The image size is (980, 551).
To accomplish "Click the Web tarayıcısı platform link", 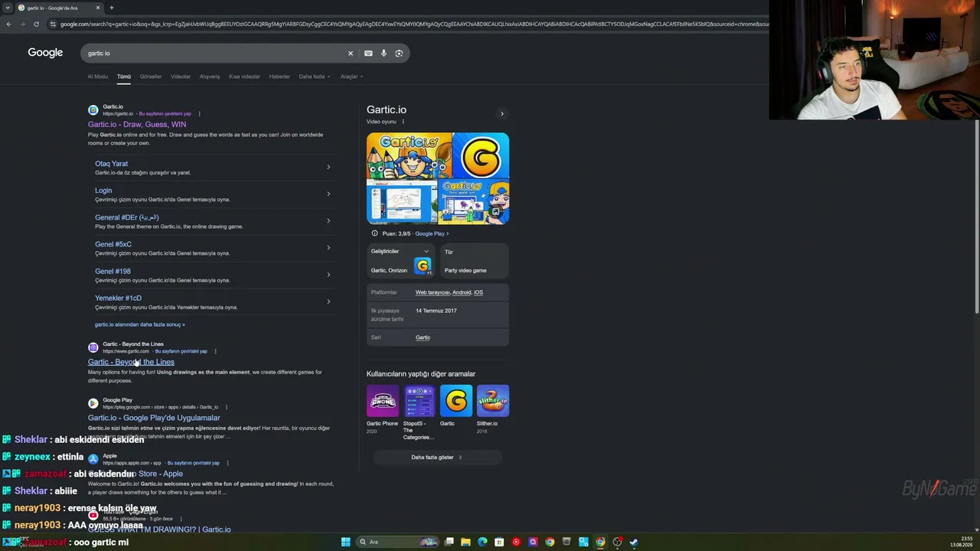I will [x=433, y=292].
